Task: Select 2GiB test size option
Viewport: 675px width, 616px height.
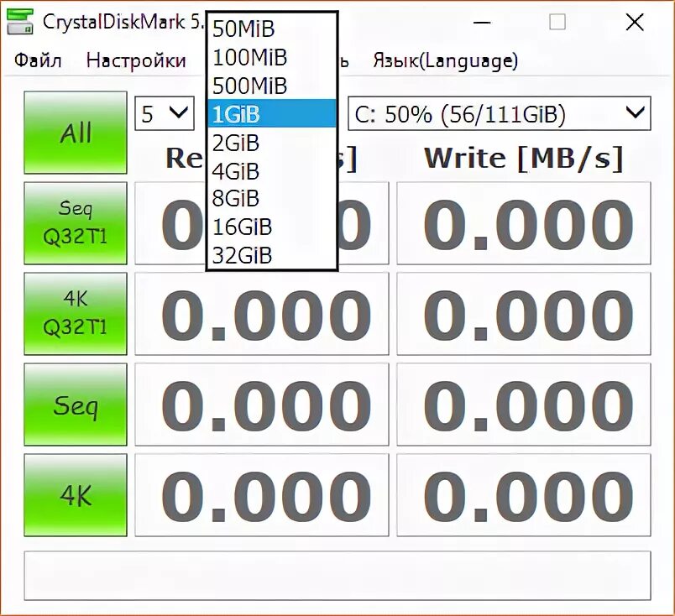Action: click(272, 142)
